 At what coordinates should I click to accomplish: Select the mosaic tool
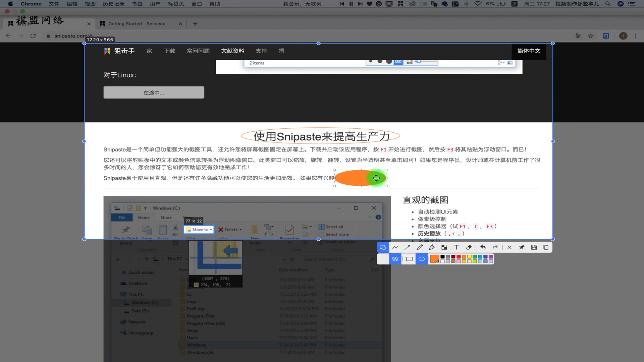[x=444, y=247]
